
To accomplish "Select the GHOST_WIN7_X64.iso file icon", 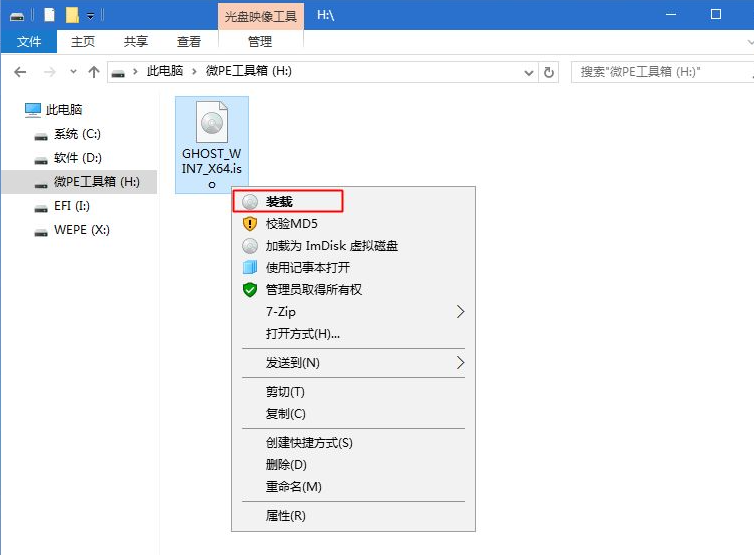I will [x=212, y=122].
